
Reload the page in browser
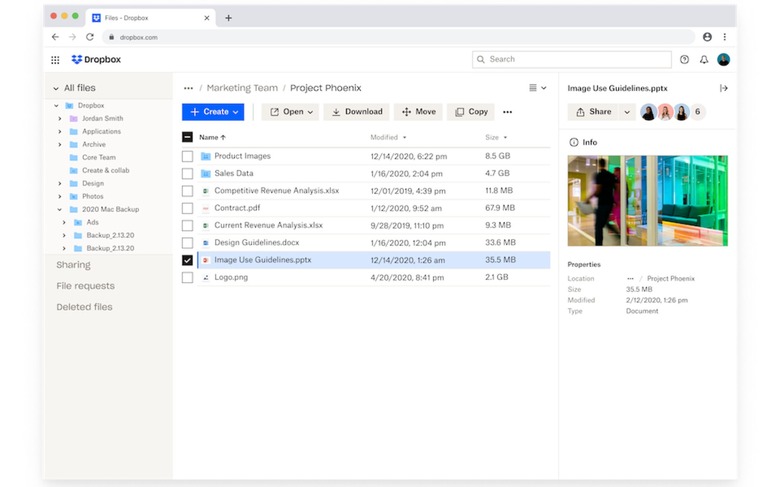tap(90, 37)
